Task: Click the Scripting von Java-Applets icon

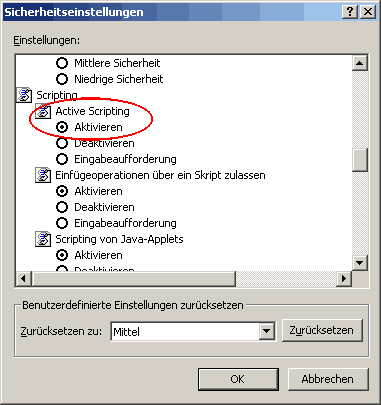Action: click(x=43, y=239)
